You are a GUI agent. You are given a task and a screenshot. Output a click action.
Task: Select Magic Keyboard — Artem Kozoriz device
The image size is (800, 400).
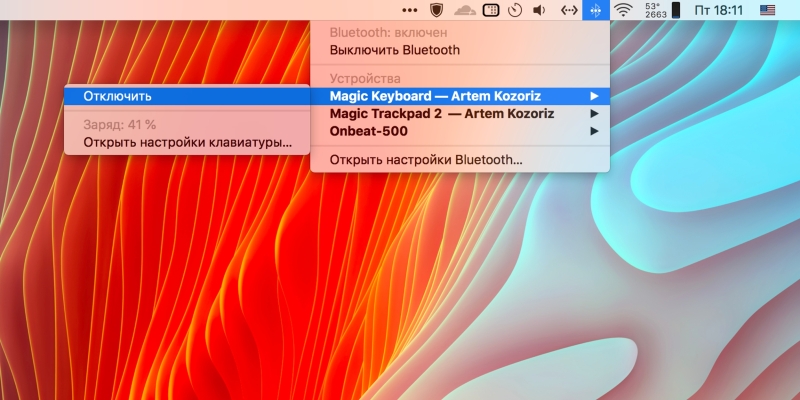click(460, 96)
